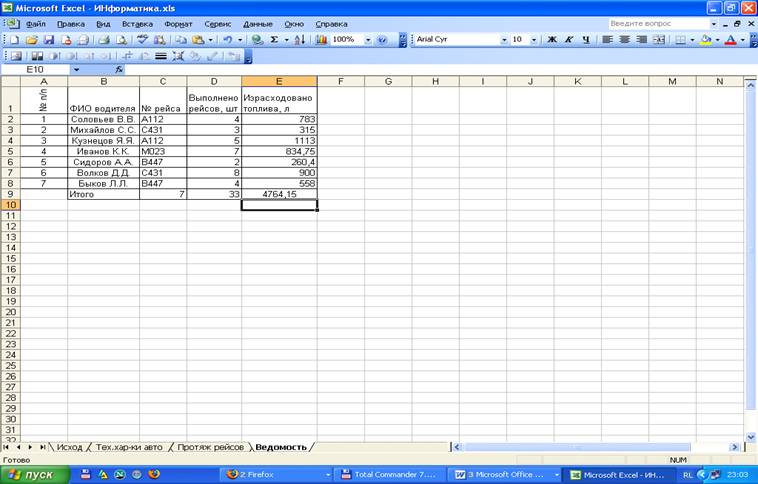
Task: Launch the Chart Wizard icon
Action: tap(321, 40)
